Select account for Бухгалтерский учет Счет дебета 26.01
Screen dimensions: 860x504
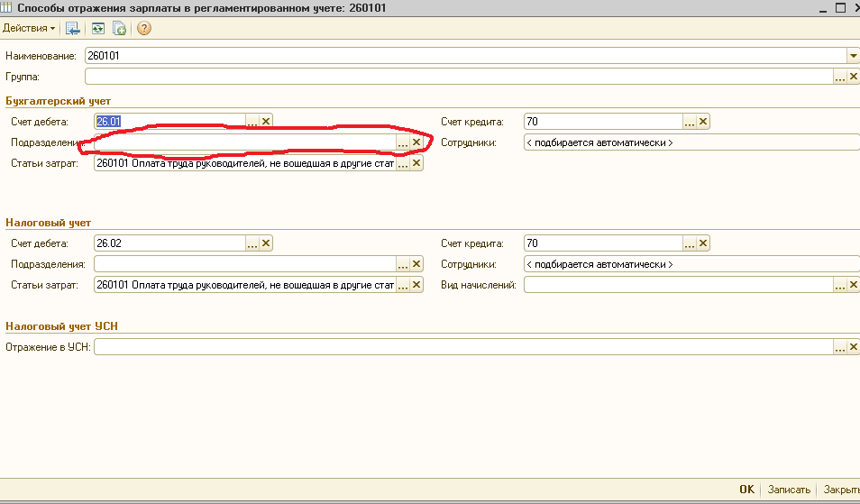(x=252, y=122)
